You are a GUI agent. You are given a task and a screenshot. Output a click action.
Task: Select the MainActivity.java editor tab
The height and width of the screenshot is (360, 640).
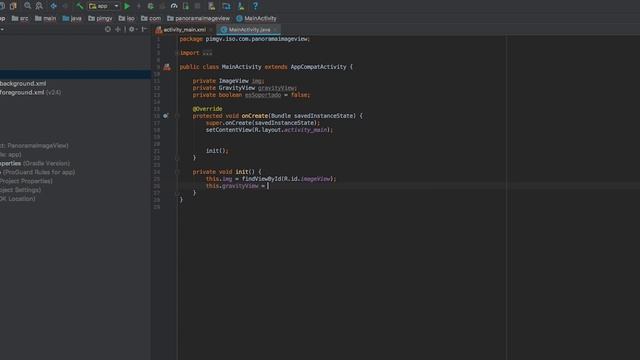(249, 30)
